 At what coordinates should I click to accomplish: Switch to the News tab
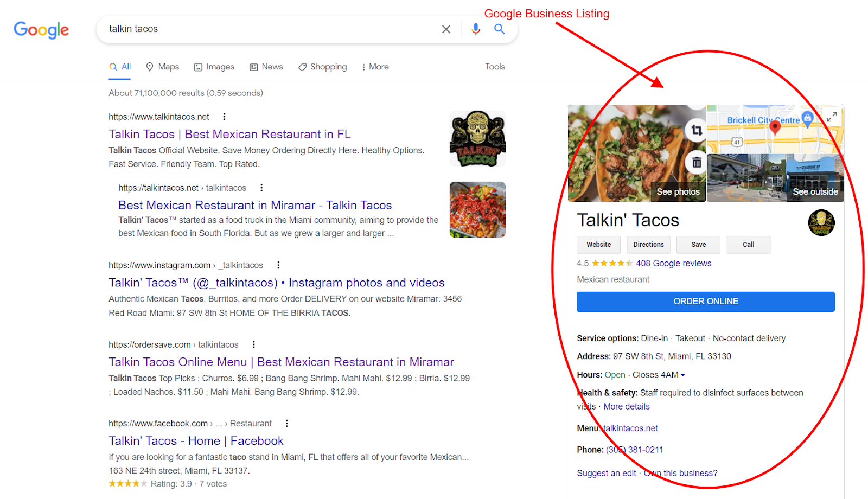[x=266, y=67]
